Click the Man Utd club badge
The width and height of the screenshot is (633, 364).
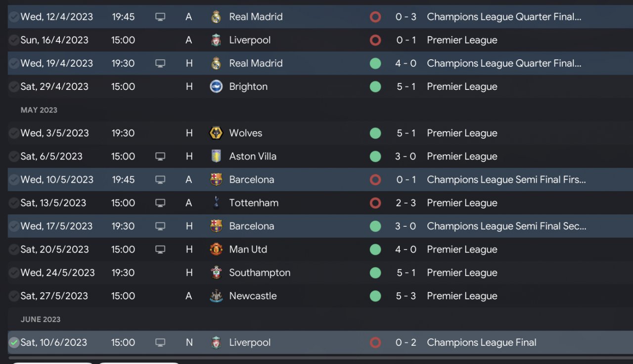[x=216, y=249]
